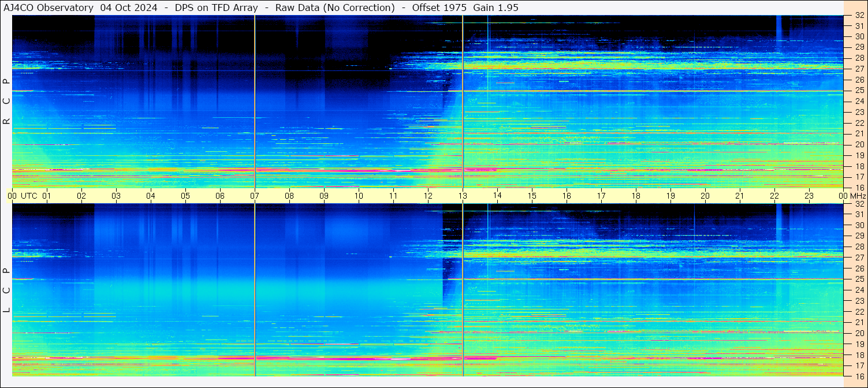The width and height of the screenshot is (868, 388).
Task: Click the 28 MHz label of RCP panel
Action: pos(859,58)
